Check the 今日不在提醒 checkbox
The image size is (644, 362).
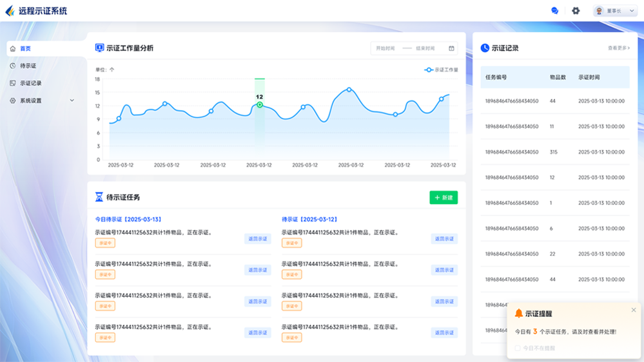[518, 348]
